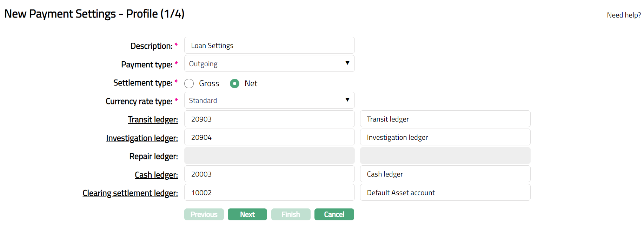Click the Repair ledger number field
This screenshot has width=644, height=227.
pos(269,156)
